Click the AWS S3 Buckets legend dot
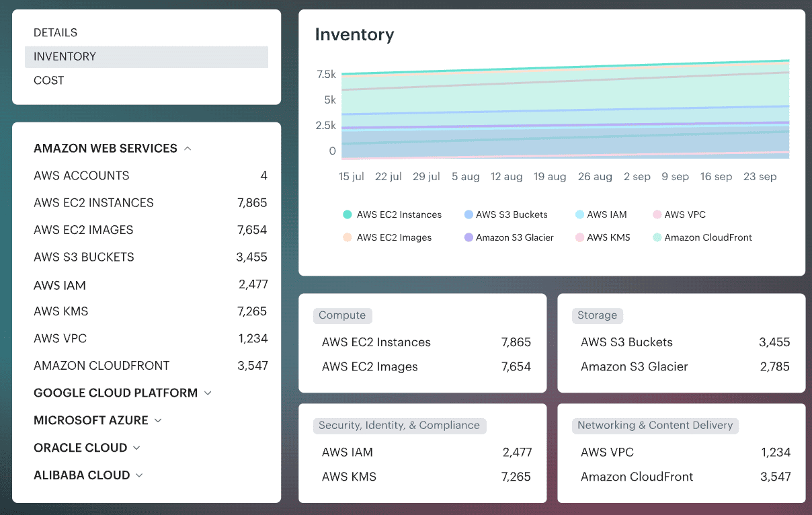 tap(467, 214)
